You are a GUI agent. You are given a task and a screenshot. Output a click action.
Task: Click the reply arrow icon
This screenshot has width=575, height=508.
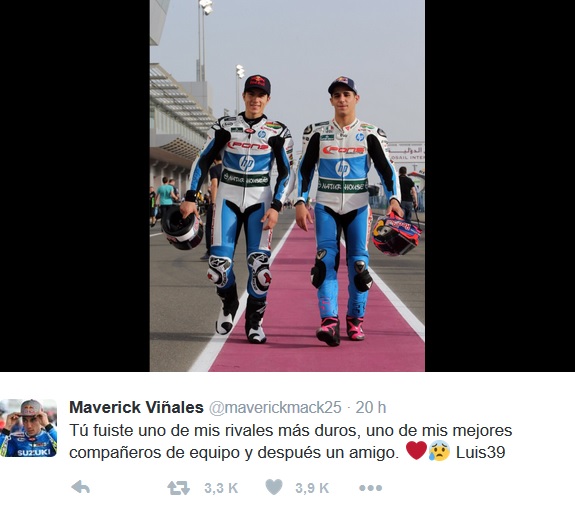pyautogui.click(x=80, y=487)
